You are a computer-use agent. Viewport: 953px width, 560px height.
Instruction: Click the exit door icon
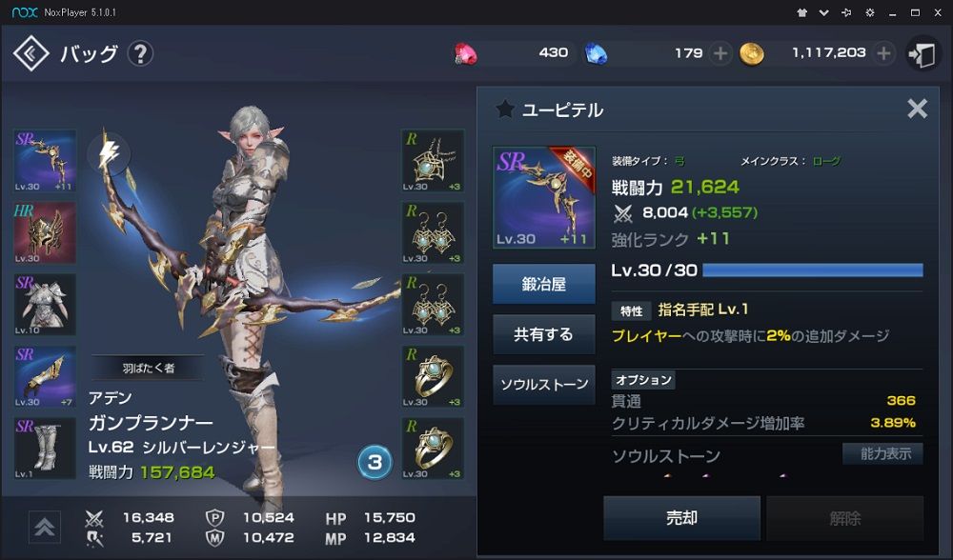click(923, 54)
